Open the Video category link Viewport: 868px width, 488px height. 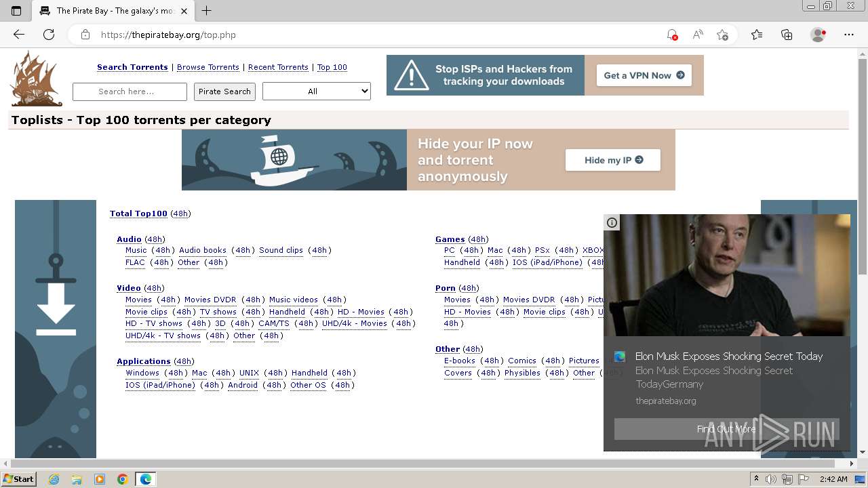(129, 288)
